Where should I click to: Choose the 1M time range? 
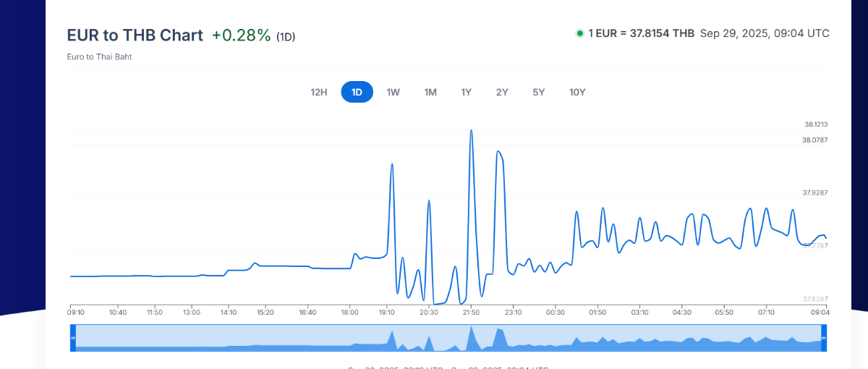[430, 92]
